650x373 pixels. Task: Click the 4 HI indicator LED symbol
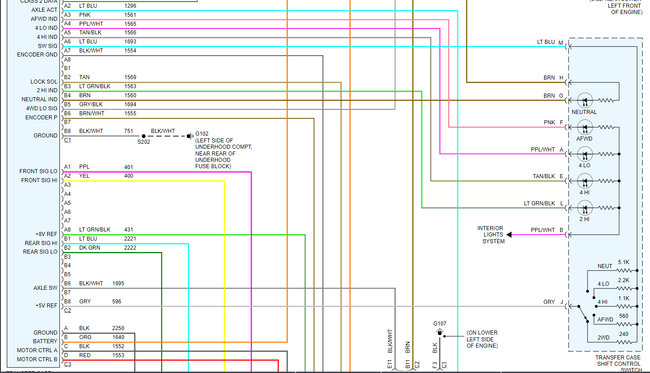585,181
